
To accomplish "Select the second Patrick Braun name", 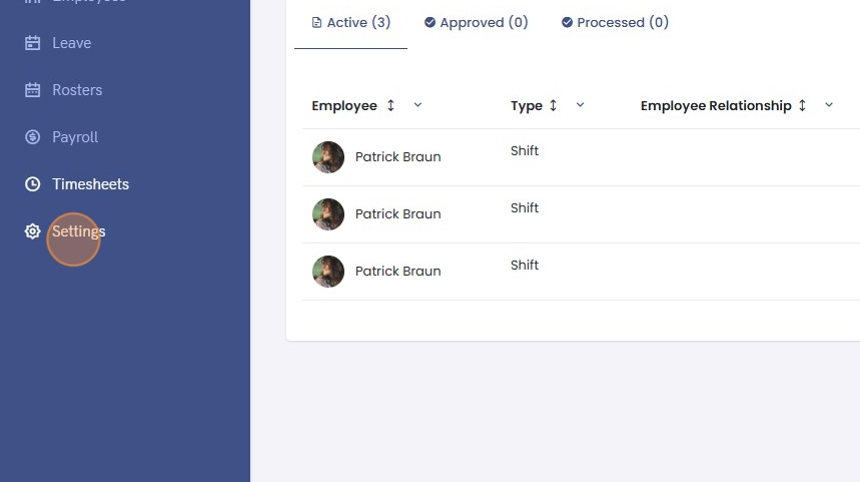I will (x=398, y=214).
